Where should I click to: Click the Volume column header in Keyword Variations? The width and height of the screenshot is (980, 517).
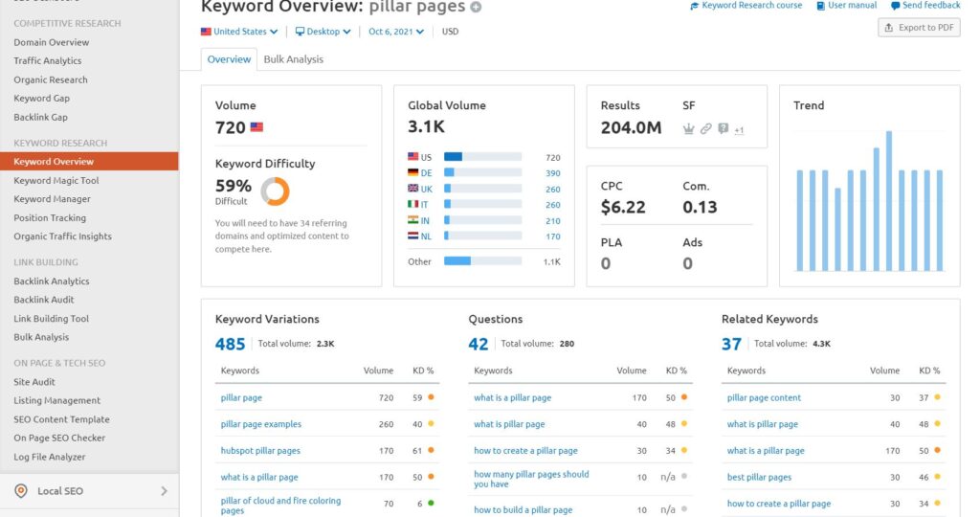tap(378, 371)
